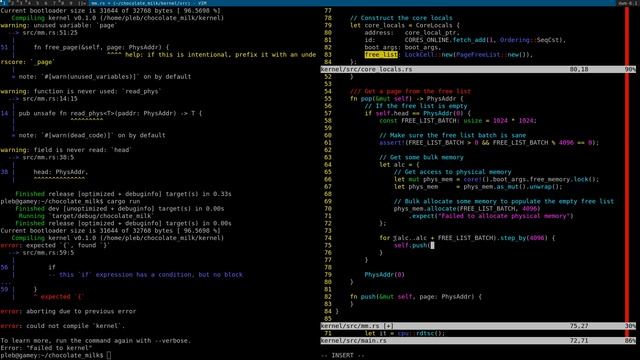Image resolution: width=640 pixels, height=360 pixels.
Task: Click 'Running target/debug/chocolate_milk' line
Action: [86, 216]
